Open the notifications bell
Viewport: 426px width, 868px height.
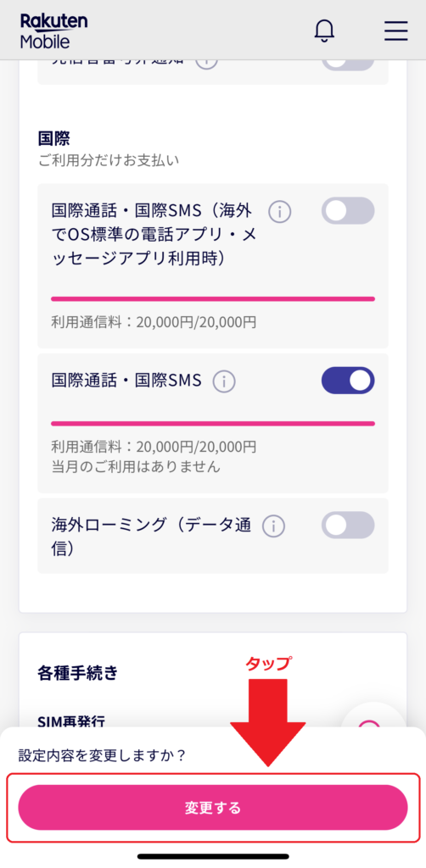(x=325, y=31)
